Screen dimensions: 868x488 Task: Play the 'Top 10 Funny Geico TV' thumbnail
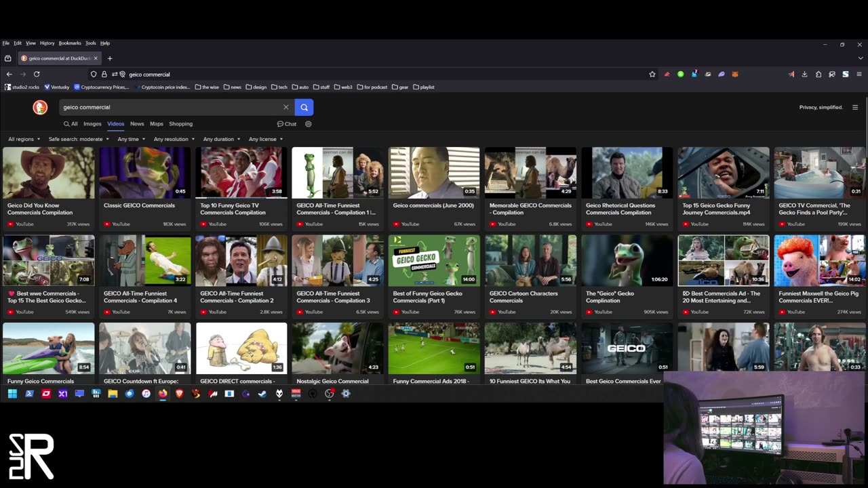[241, 173]
